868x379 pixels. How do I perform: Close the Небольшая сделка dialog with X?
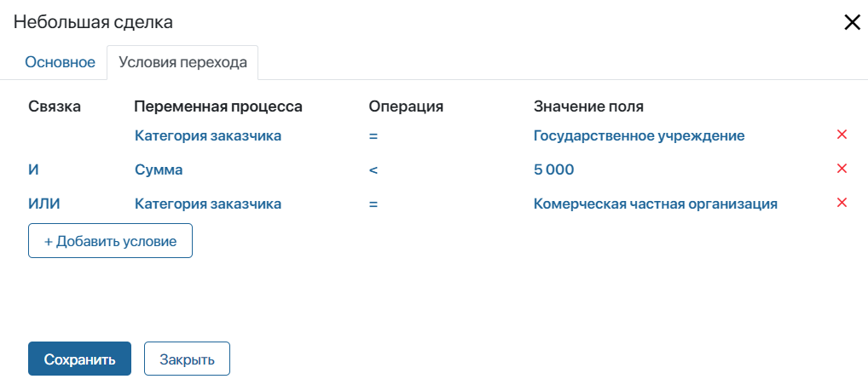pyautogui.click(x=852, y=23)
